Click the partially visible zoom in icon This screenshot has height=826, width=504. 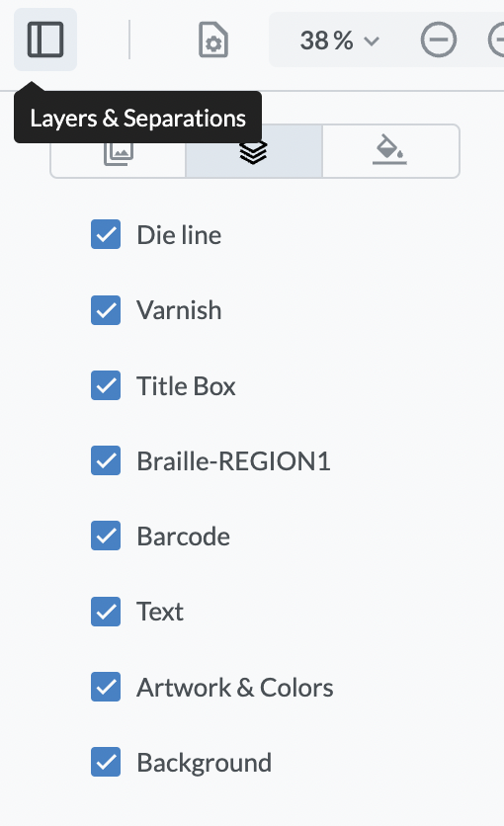[496, 40]
